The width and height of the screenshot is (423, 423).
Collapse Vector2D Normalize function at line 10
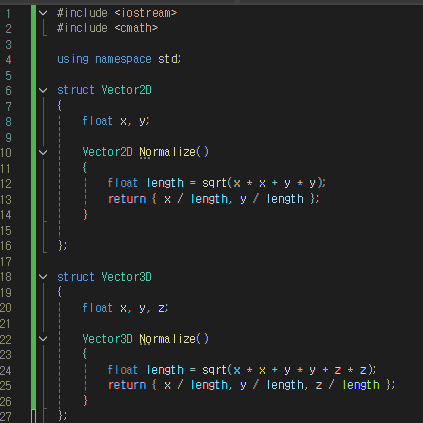43,153
